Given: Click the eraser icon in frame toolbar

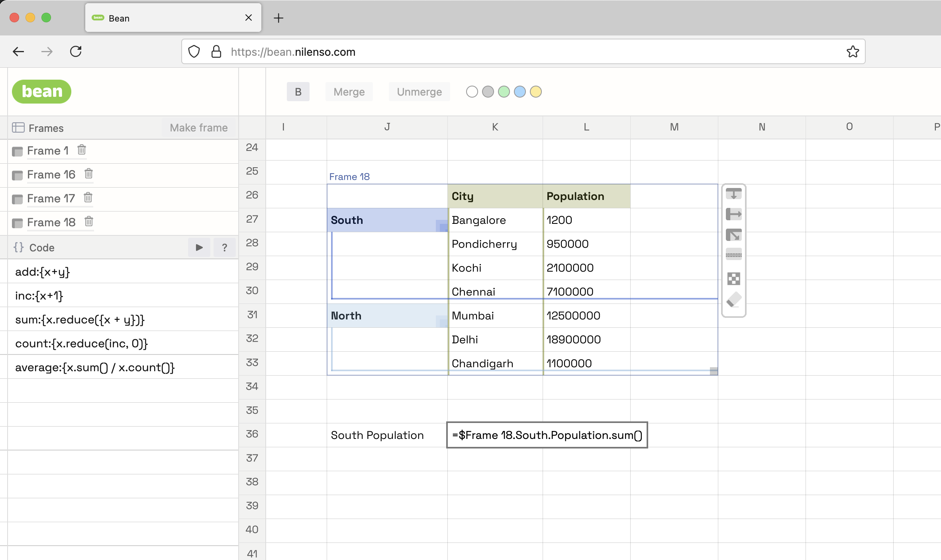Looking at the screenshot, I should pyautogui.click(x=733, y=300).
